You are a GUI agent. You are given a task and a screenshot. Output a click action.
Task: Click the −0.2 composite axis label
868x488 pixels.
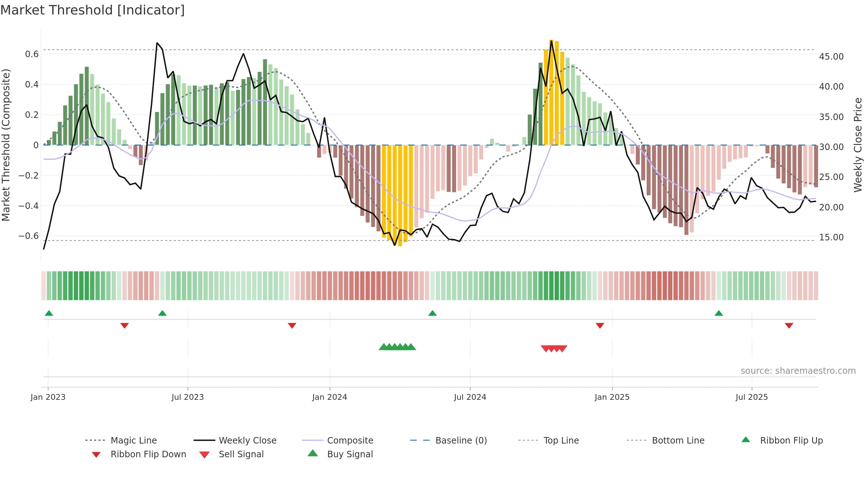click(29, 176)
